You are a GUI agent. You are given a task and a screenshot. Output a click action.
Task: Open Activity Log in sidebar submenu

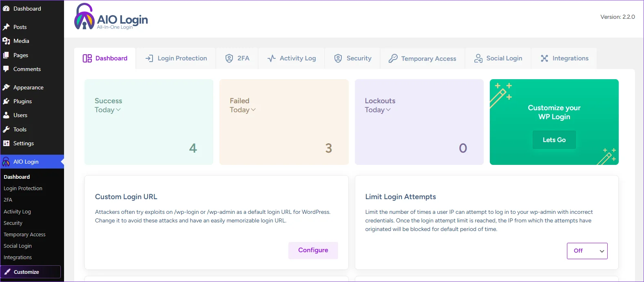(17, 211)
